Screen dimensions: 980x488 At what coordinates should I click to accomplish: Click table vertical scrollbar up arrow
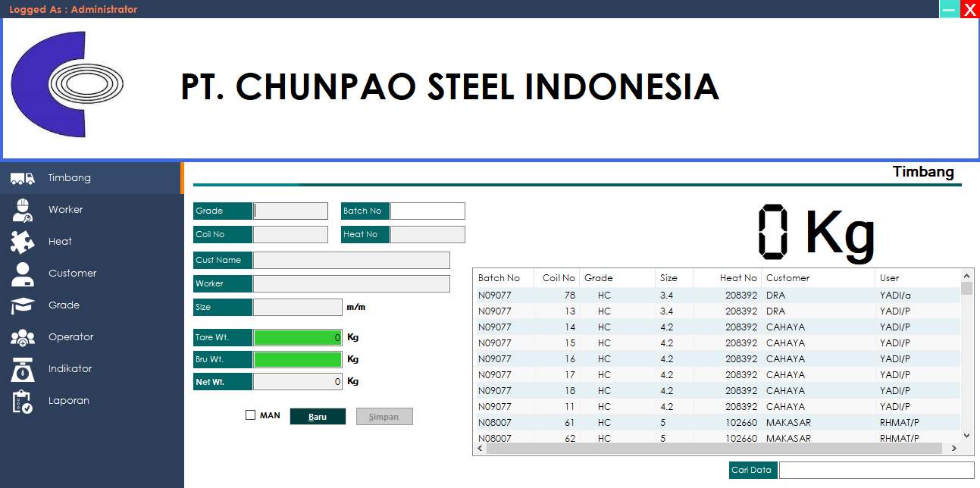coord(966,276)
